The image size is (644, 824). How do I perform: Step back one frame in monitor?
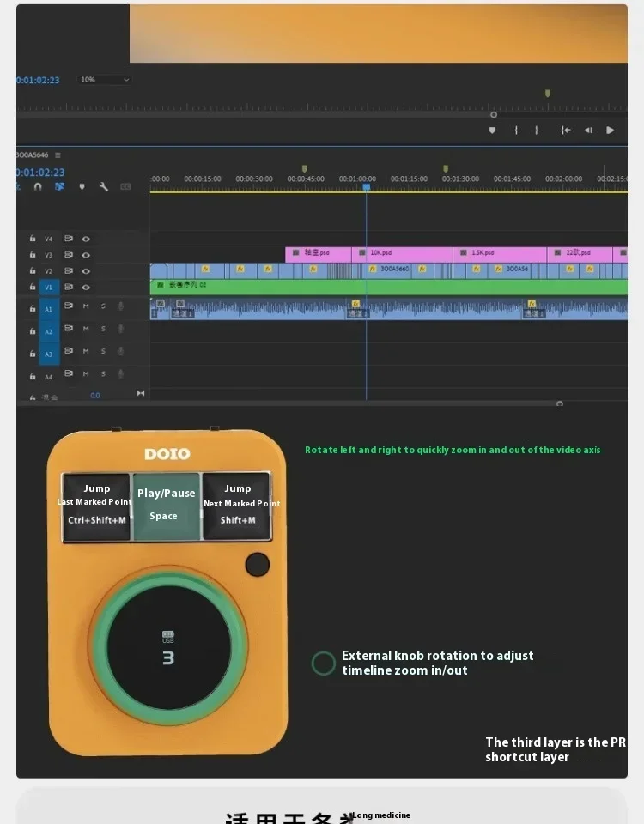click(x=587, y=130)
